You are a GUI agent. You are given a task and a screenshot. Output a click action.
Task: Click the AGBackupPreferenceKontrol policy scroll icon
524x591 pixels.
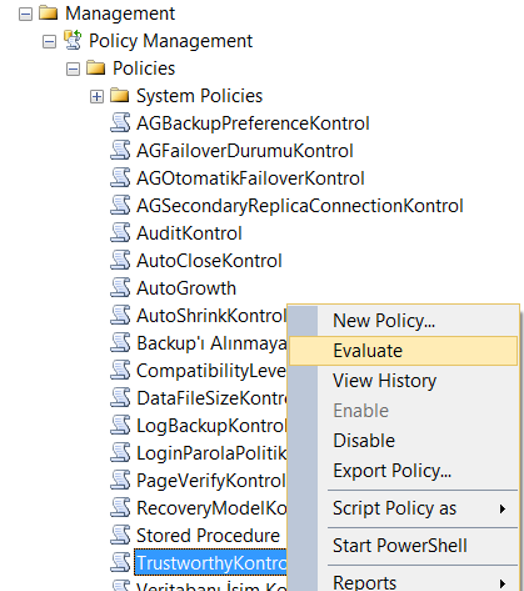pyautogui.click(x=120, y=123)
